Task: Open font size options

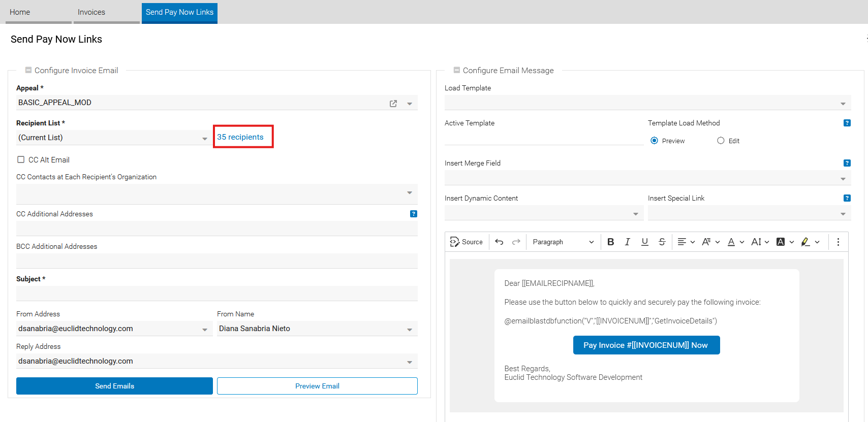Action: pyautogui.click(x=760, y=242)
